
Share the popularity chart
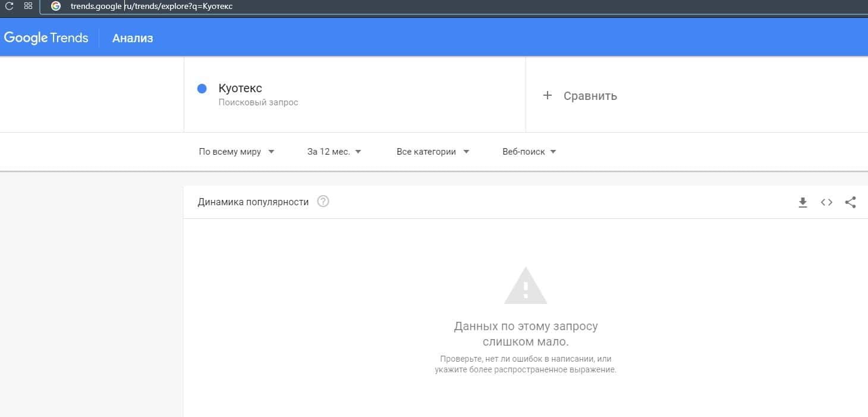[851, 202]
